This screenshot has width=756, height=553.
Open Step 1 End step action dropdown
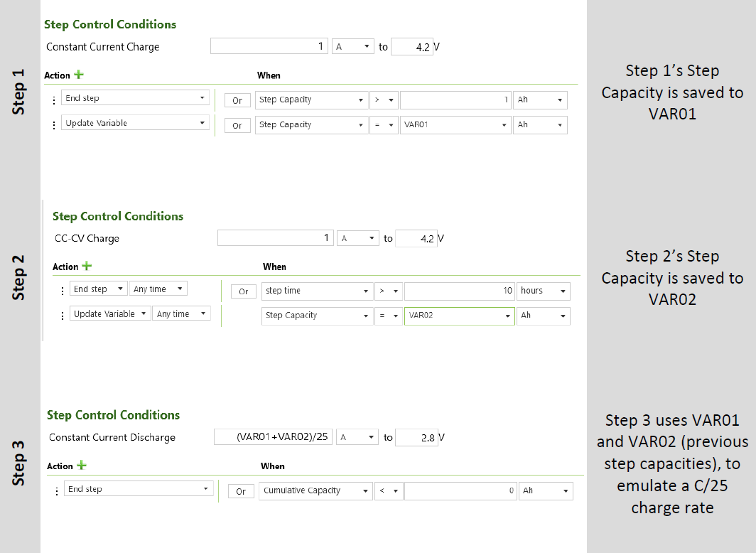point(135,98)
